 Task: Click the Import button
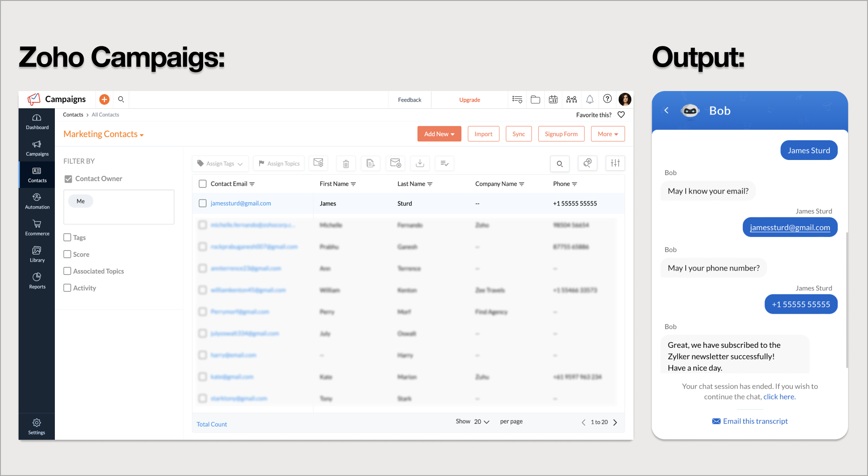point(484,134)
